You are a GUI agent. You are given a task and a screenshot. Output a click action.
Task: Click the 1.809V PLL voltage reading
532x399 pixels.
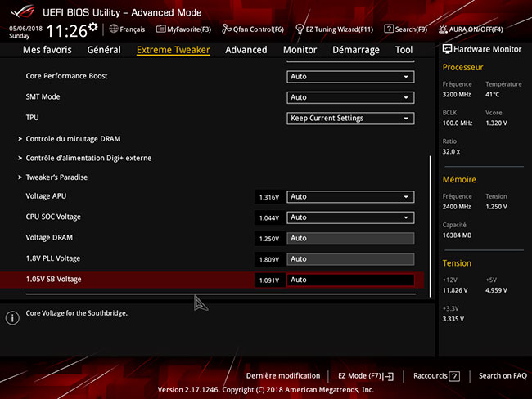point(269,259)
